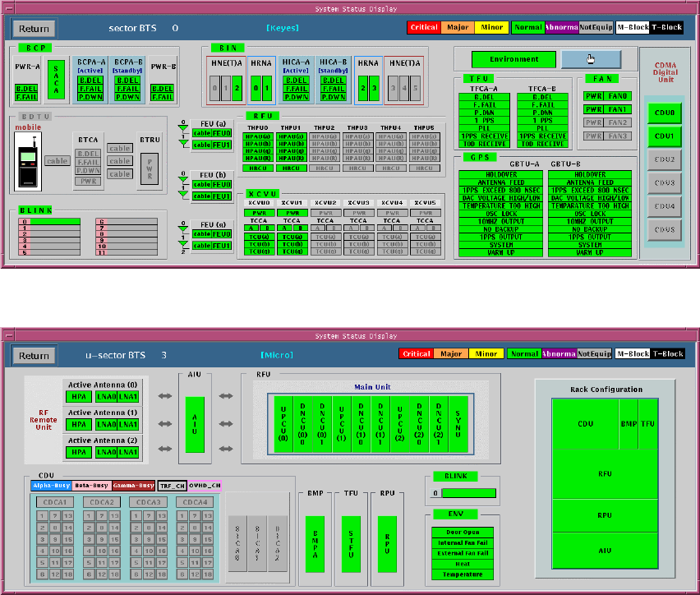Click LNA0 of Active Antenna (1)
This screenshot has height=595, width=700.
coord(106,424)
